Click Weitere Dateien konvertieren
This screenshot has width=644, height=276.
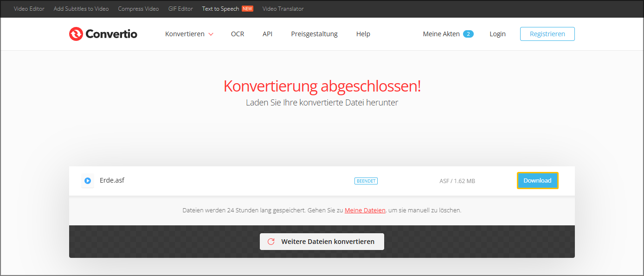point(322,241)
